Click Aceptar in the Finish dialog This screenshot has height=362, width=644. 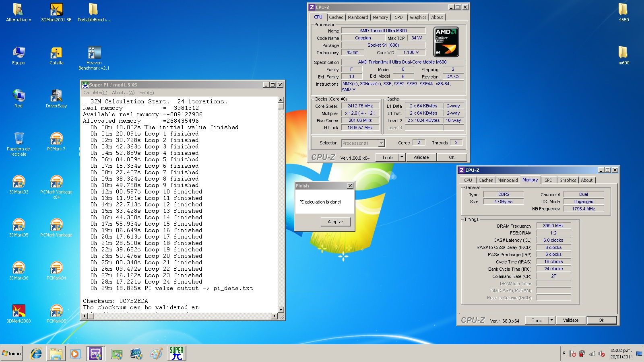tap(335, 222)
